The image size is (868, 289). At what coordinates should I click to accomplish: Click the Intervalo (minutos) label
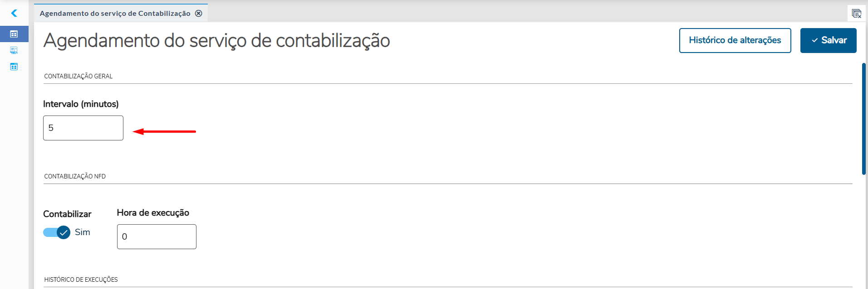[81, 104]
